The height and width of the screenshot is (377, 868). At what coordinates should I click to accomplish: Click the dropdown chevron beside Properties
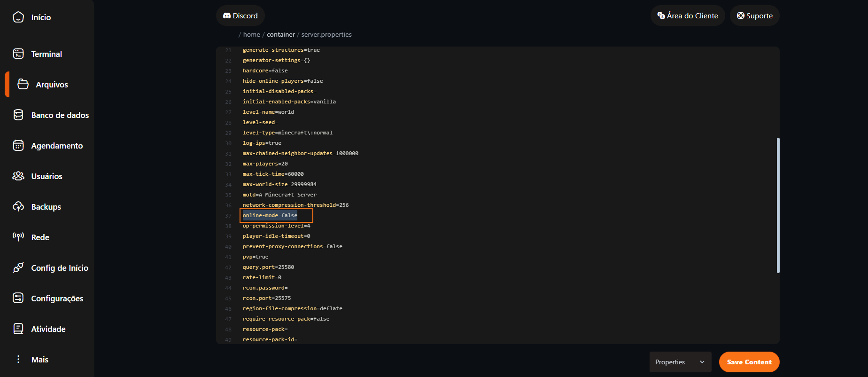tap(702, 362)
